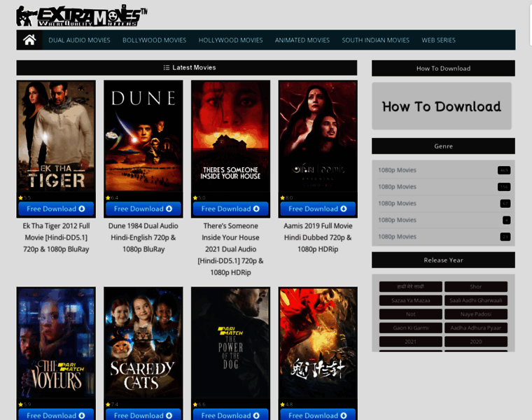
Task: Select the 2021 release year tag
Action: pyautogui.click(x=410, y=342)
